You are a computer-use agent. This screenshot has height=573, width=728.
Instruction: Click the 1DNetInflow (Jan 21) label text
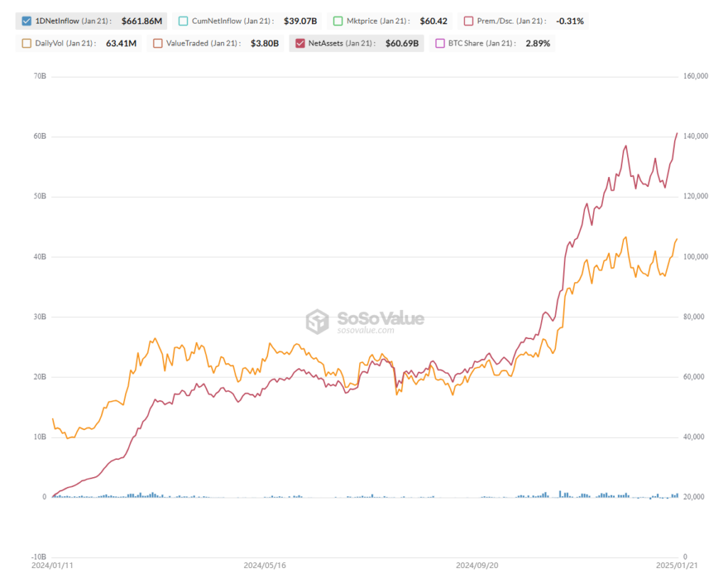pos(73,21)
